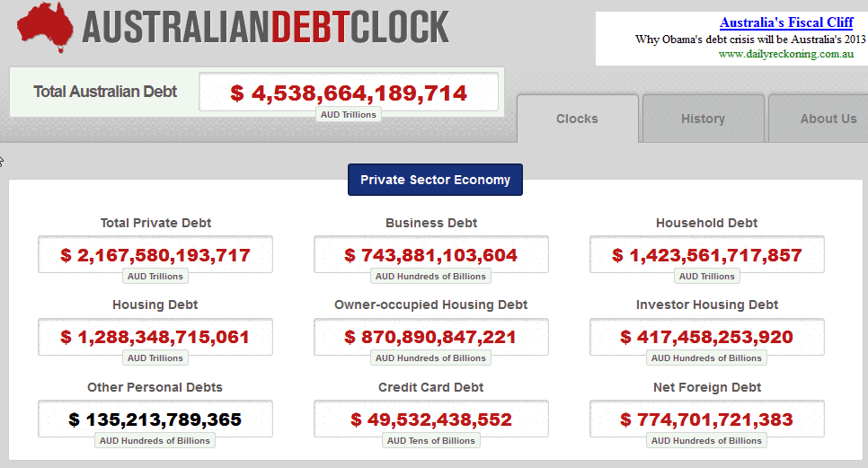Screen dimensions: 868x468
Task: Click the Total Australian Debt counter value
Action: click(349, 93)
